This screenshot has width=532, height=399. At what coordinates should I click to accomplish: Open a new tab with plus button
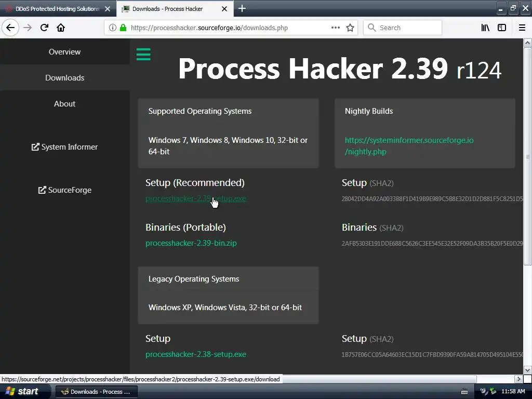242,8
